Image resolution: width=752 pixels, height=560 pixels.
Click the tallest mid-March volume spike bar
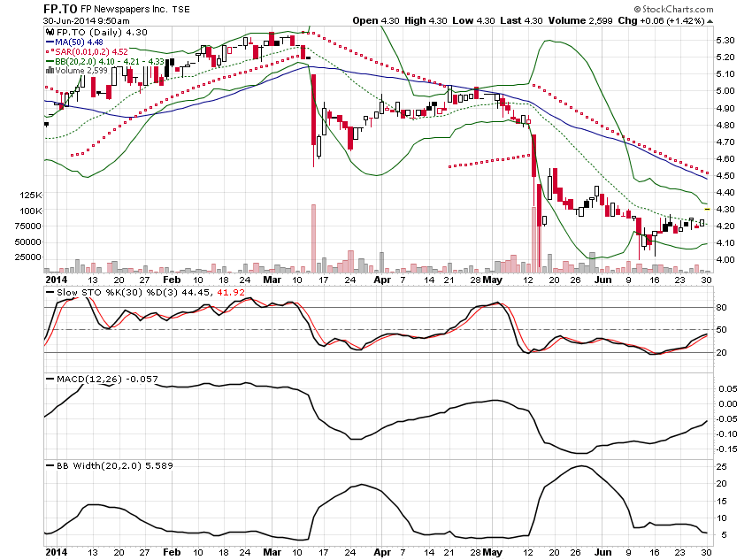coord(314,239)
